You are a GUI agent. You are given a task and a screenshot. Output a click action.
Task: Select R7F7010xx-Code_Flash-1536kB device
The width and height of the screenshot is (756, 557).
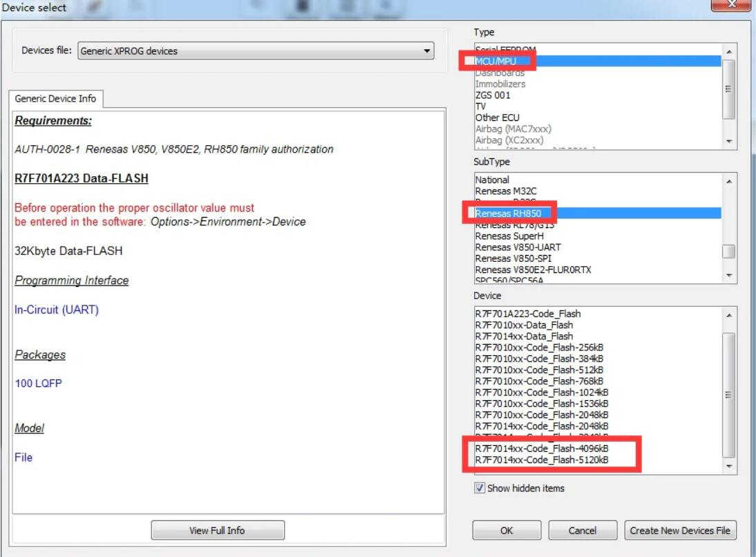597,404
